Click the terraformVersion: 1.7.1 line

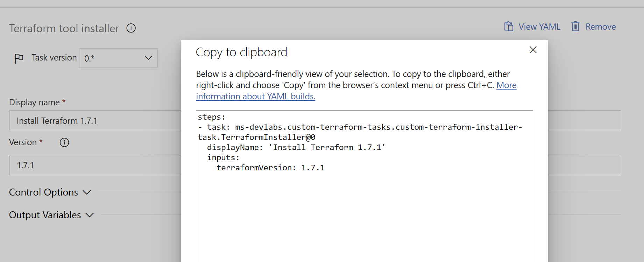270,168
